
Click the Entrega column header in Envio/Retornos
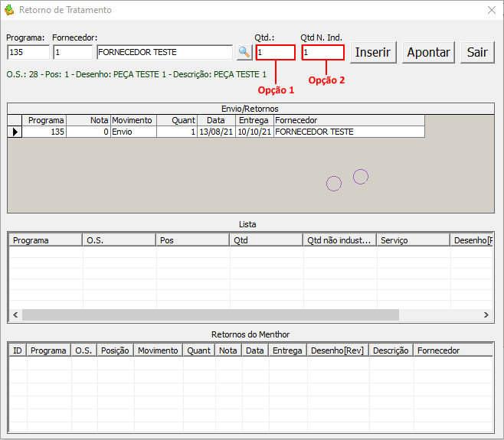[253, 120]
